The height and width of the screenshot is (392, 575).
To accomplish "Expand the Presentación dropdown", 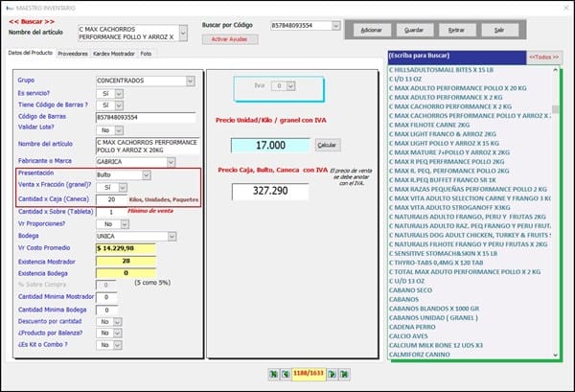I will tap(147, 175).
